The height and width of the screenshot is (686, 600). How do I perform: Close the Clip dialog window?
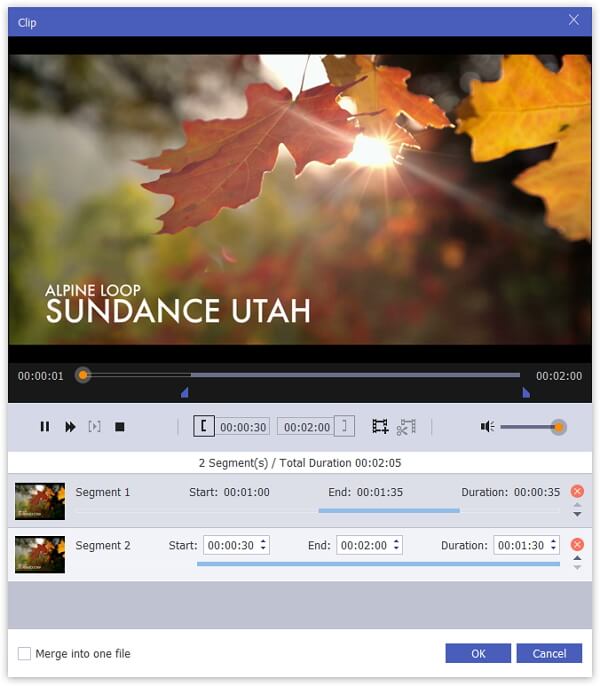[574, 20]
